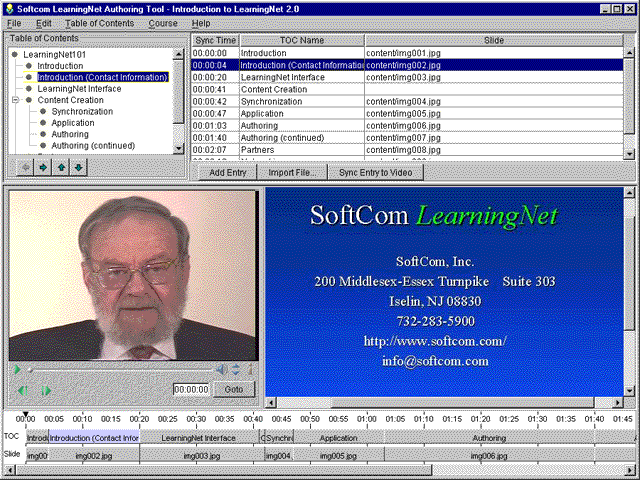The image size is (640, 480).
Task: Click the Sync Time column header
Action: click(x=216, y=40)
